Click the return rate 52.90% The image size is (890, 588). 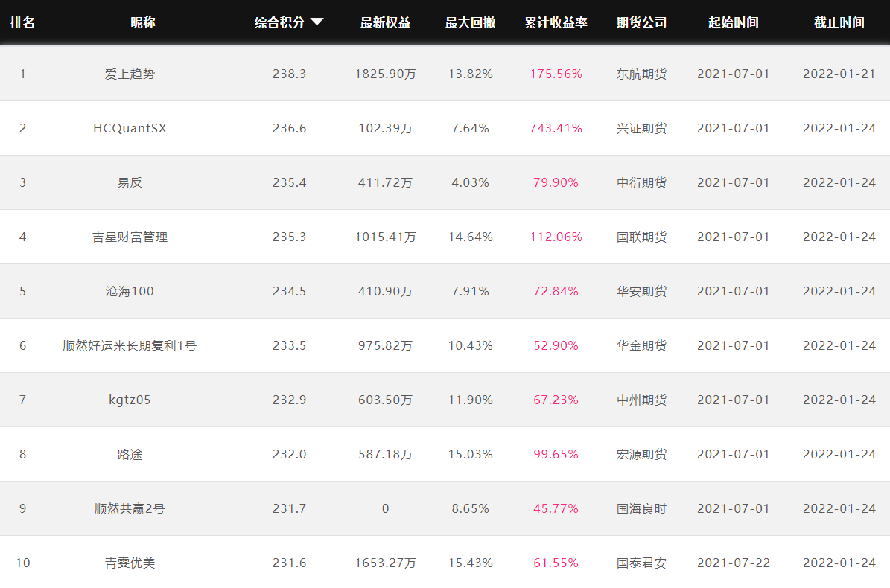click(x=556, y=345)
